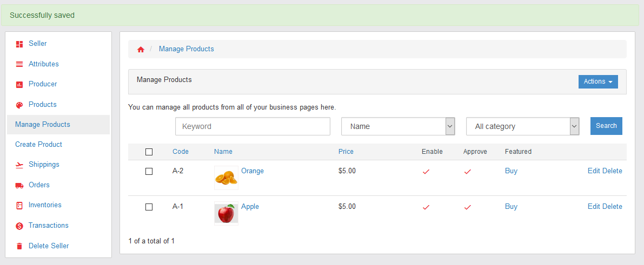Click the Edit link for Orange

pos(594,171)
